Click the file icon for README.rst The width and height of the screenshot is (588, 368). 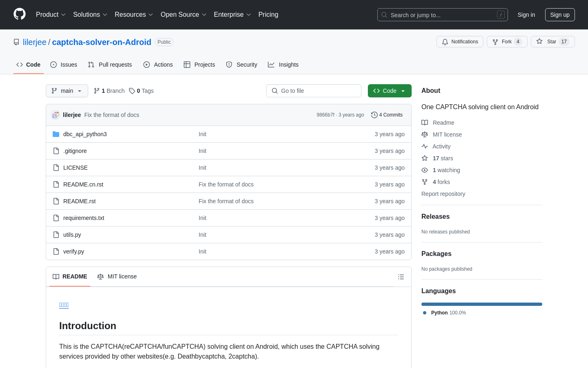pyautogui.click(x=56, y=201)
